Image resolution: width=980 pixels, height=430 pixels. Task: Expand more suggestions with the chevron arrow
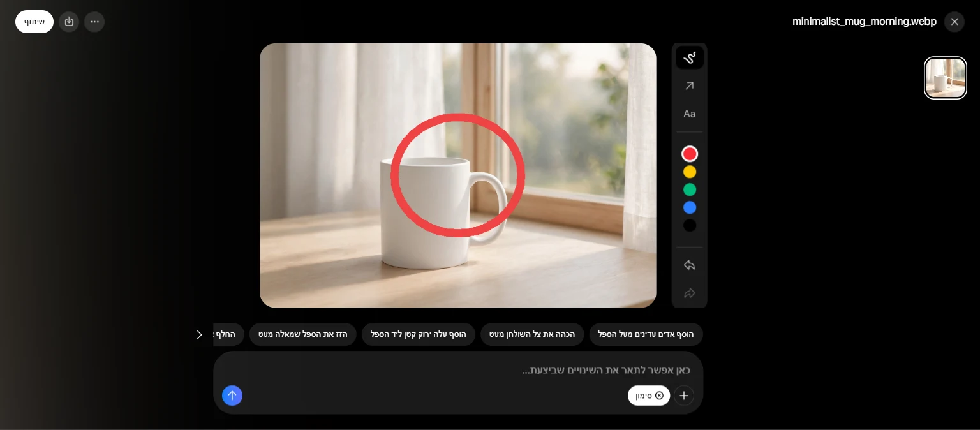tap(199, 334)
